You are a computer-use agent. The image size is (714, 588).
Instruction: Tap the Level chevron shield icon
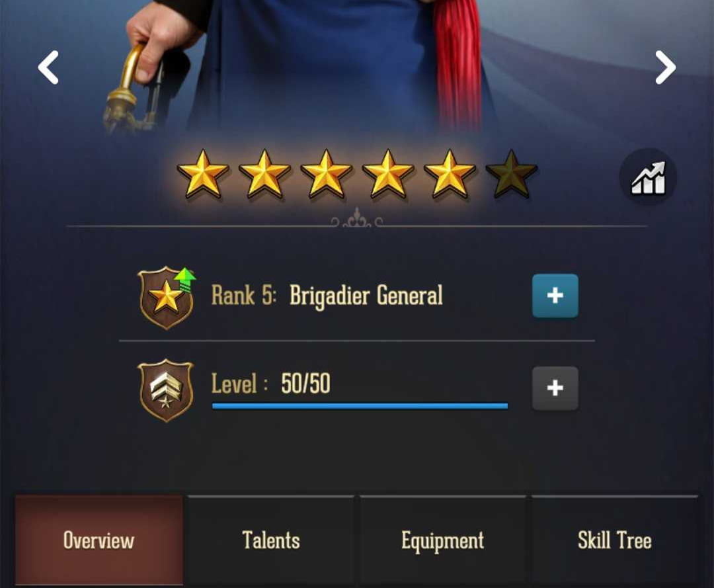pos(166,390)
